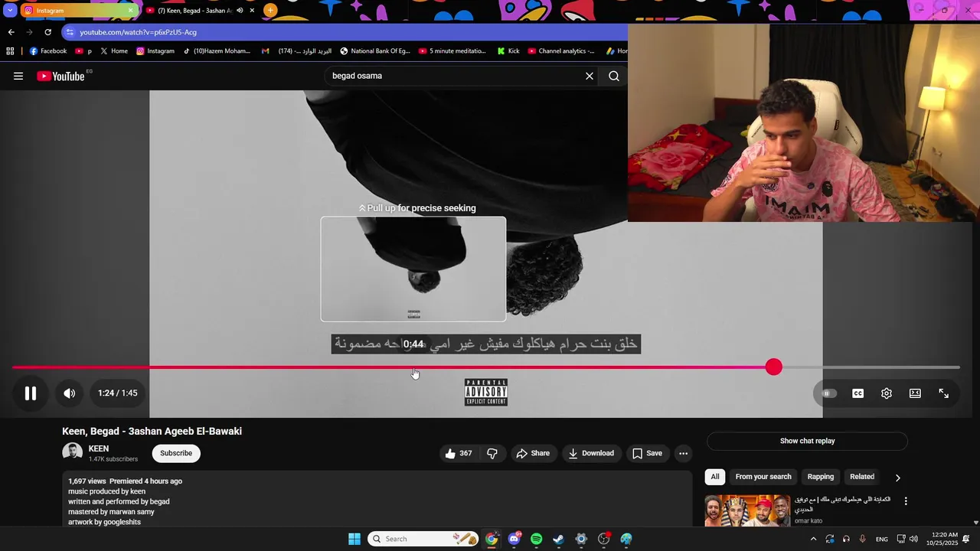
Task: Open the X Home bookmark
Action: click(114, 51)
